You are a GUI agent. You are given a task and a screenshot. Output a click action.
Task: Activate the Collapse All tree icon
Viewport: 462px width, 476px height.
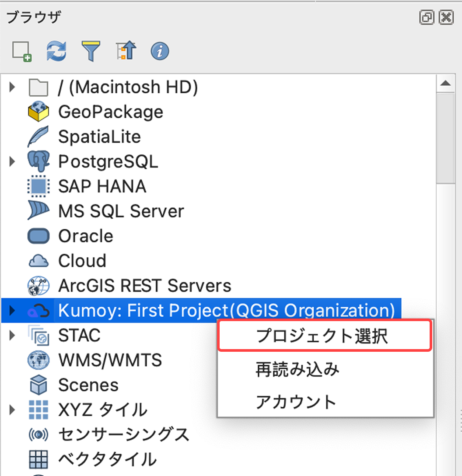126,51
